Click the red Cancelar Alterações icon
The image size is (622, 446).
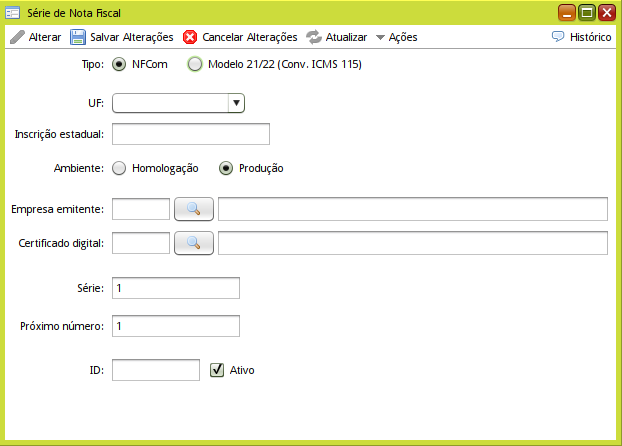point(190,37)
